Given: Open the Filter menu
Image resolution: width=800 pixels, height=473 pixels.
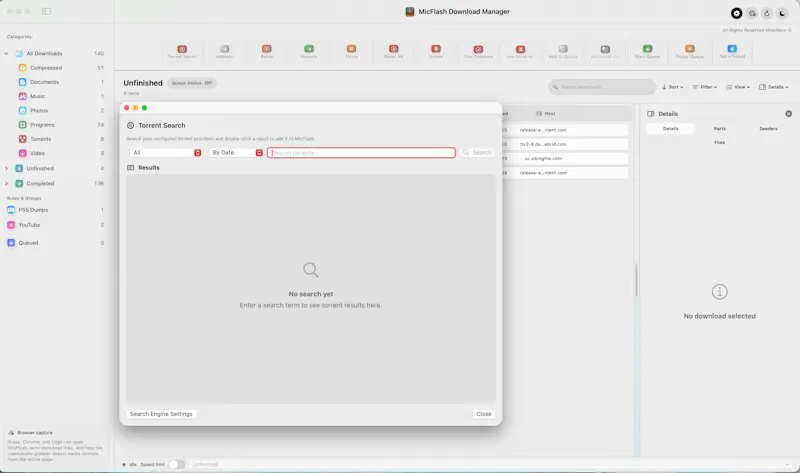Looking at the screenshot, I should (705, 87).
